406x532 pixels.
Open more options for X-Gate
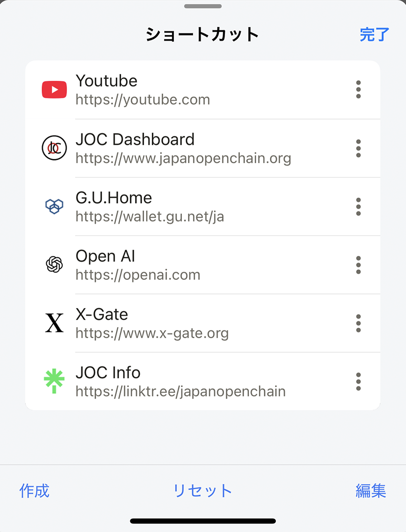pos(358,323)
